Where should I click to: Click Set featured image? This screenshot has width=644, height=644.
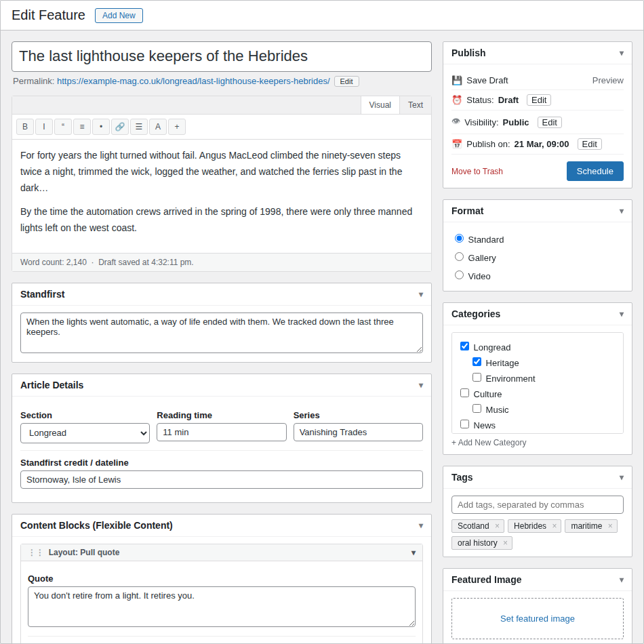(537, 618)
